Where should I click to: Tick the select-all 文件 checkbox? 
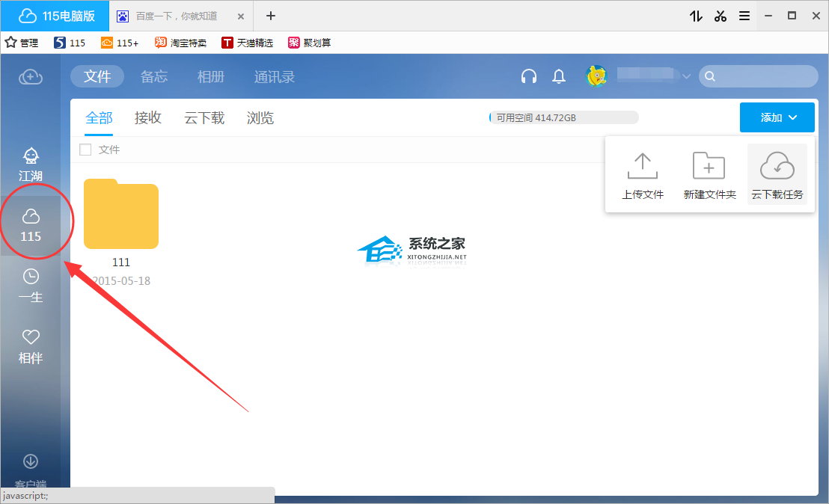pos(85,150)
